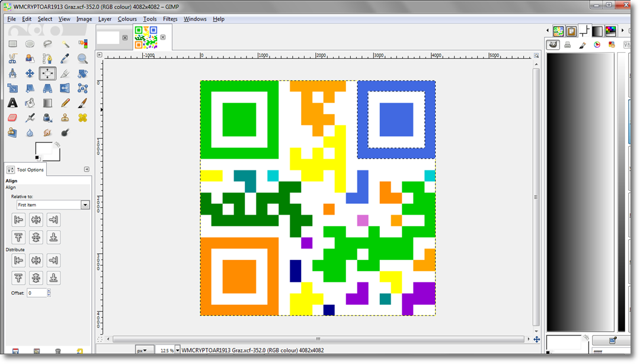Open the Tools menu

[x=150, y=19]
